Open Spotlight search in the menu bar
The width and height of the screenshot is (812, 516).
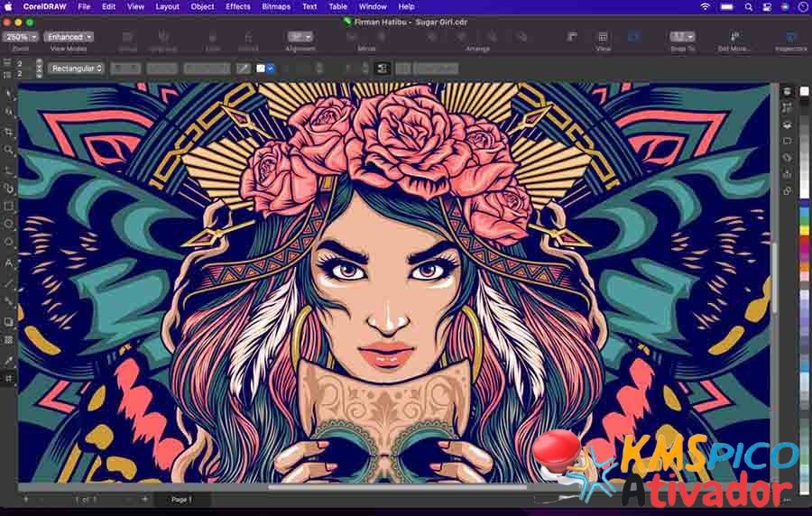(748, 6)
